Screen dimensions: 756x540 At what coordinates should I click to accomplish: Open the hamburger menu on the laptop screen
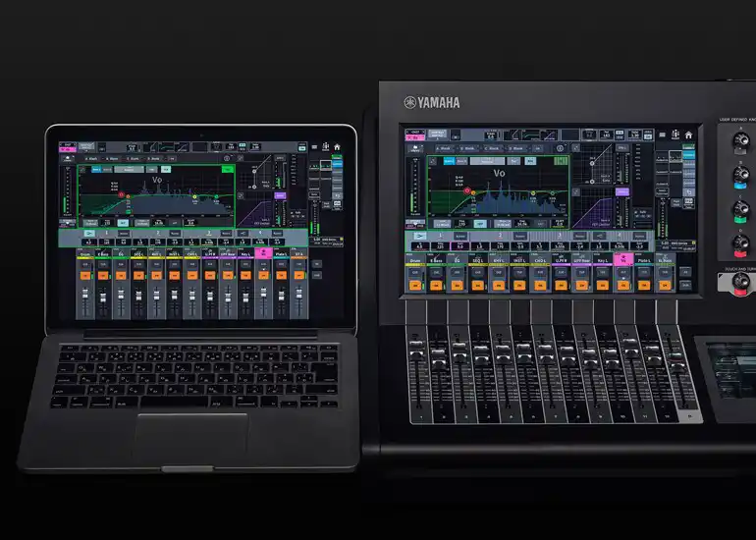click(314, 147)
